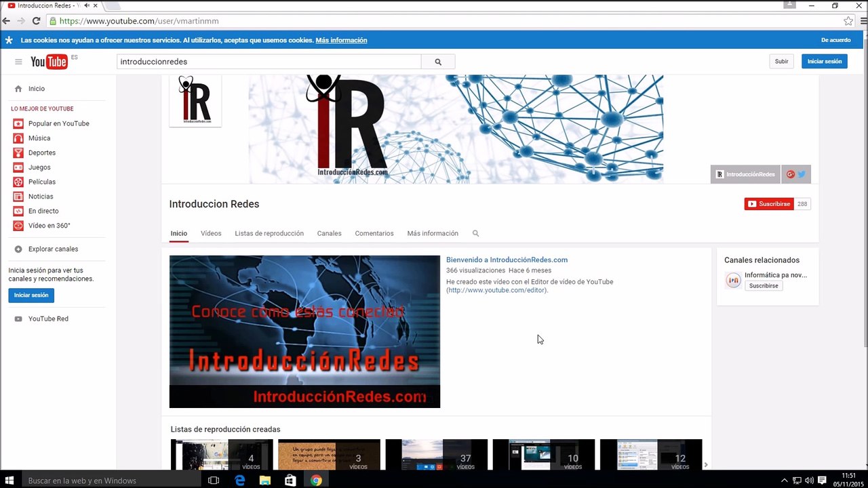868x488 pixels.
Task: Open Microsoft Edge from the taskbar
Action: tap(239, 481)
